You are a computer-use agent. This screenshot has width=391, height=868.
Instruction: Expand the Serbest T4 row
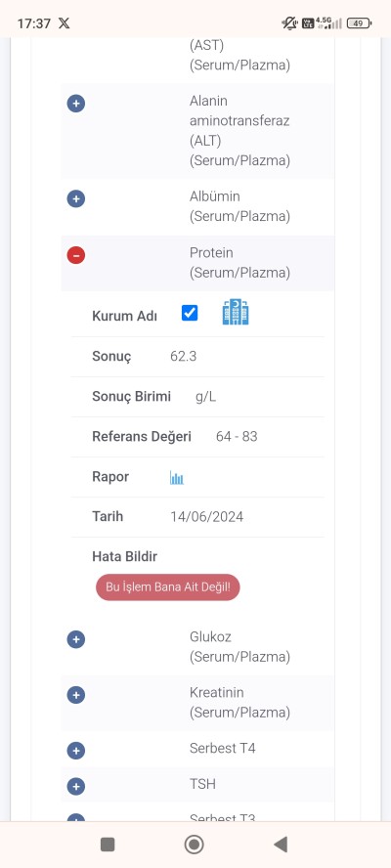point(76,751)
